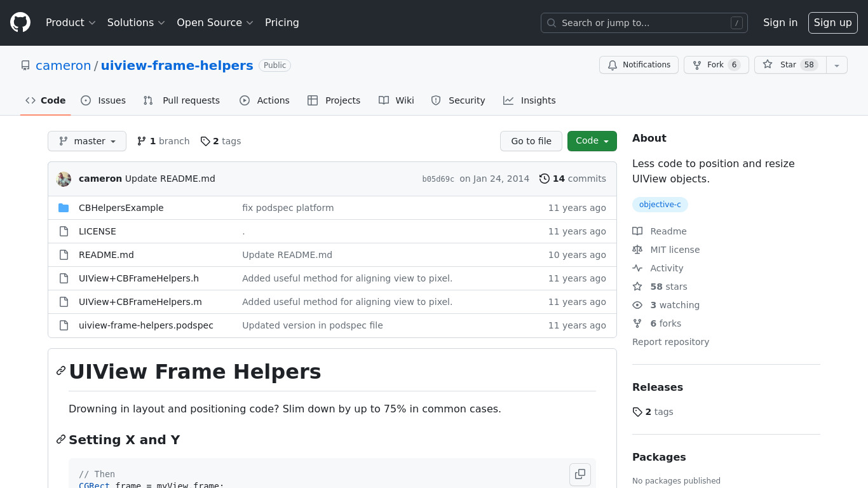The height and width of the screenshot is (488, 868).
Task: Click the anchor link icon beside UIView Frame Helpers
Action: pyautogui.click(x=61, y=370)
